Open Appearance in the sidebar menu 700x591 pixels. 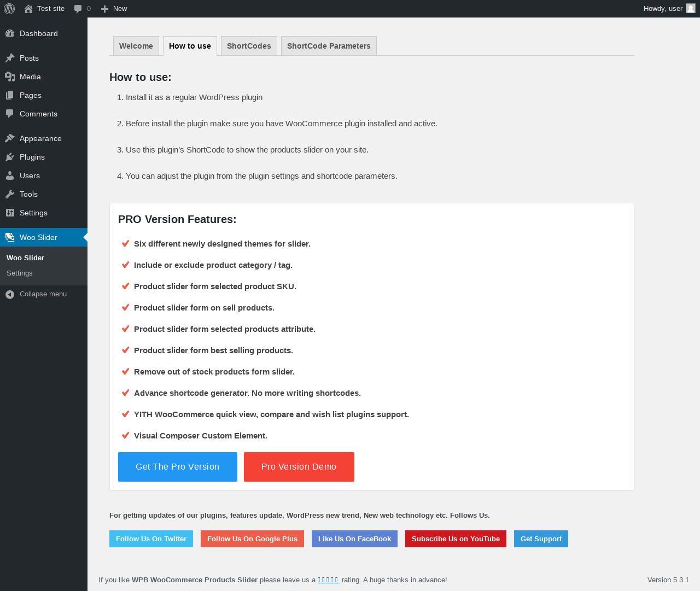click(x=44, y=138)
